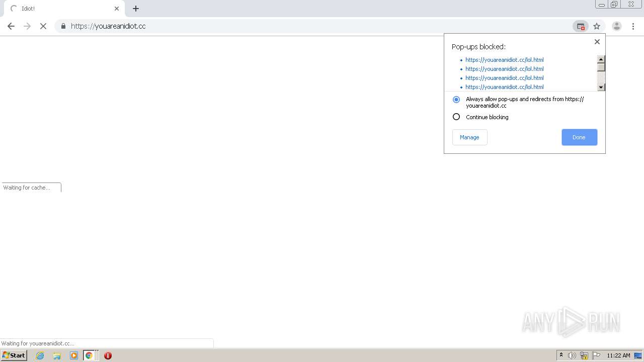
Task: Open Windows Explorer folder in taskbar
Action: point(57,355)
